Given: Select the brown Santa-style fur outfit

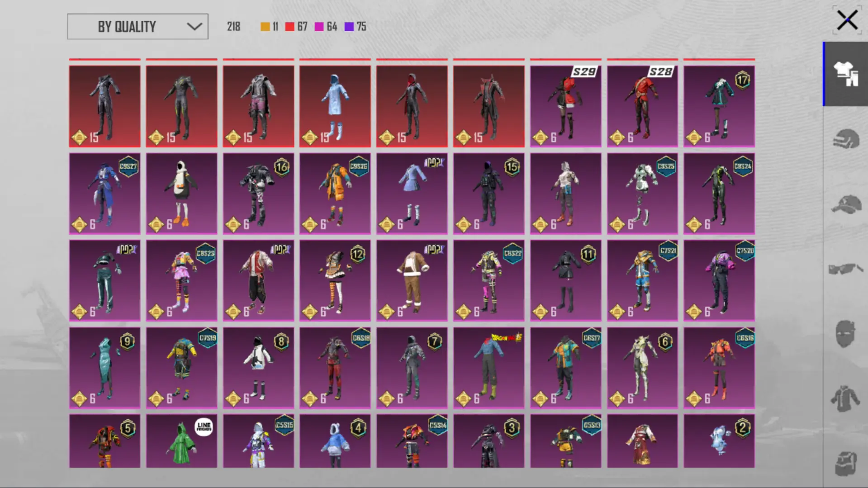Looking at the screenshot, I should 412,281.
